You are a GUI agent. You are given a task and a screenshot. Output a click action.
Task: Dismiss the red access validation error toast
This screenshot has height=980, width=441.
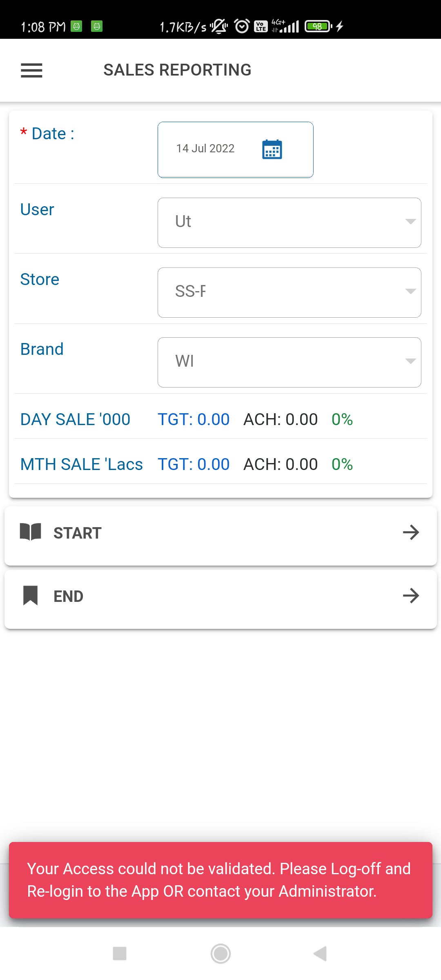220,880
